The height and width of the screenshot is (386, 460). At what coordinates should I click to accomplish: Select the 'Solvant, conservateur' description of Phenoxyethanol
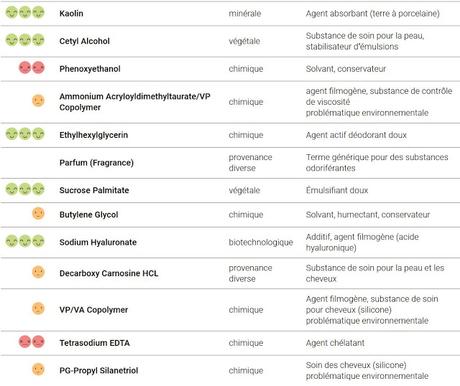point(346,69)
